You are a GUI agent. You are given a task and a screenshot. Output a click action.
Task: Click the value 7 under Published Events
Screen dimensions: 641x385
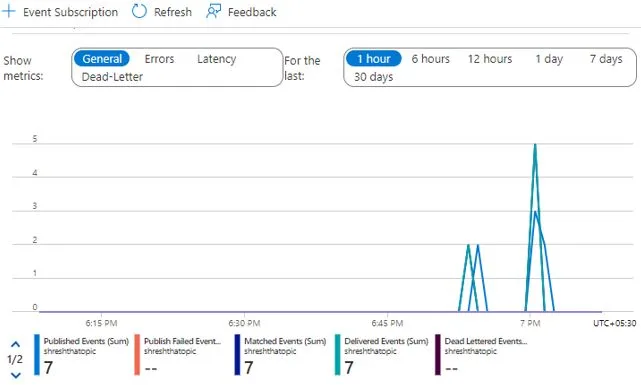click(x=48, y=368)
